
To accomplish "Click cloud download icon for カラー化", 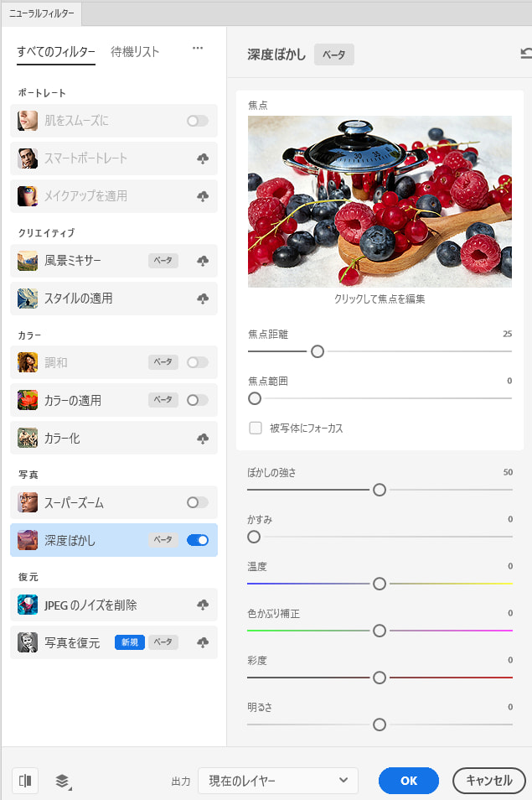I will 203,439.
